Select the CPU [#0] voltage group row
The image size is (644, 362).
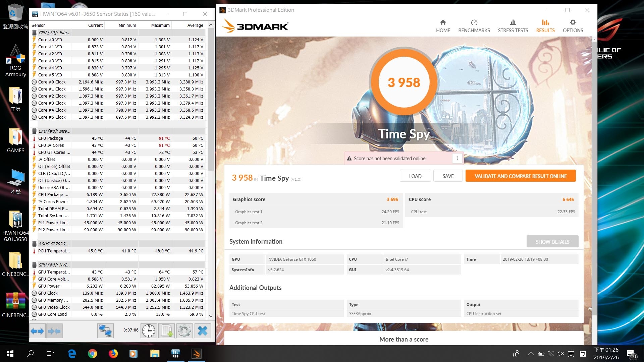point(118,33)
